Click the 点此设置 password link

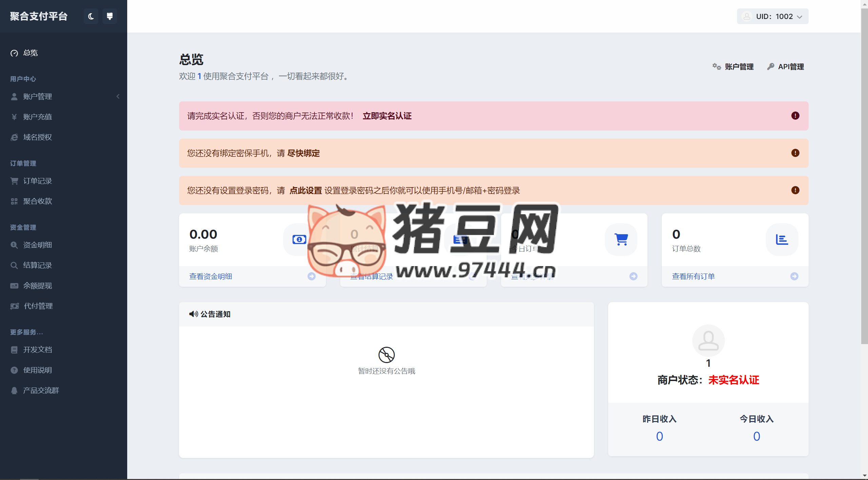pyautogui.click(x=306, y=191)
